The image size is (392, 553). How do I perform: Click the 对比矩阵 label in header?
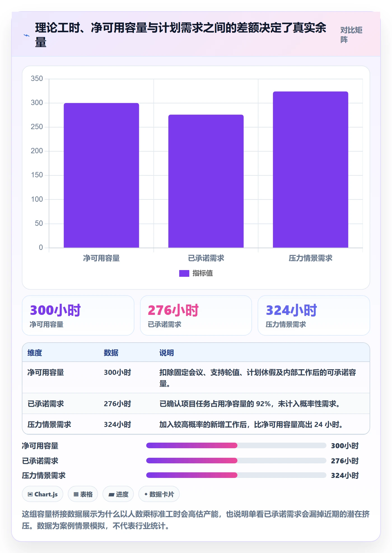[351, 35]
